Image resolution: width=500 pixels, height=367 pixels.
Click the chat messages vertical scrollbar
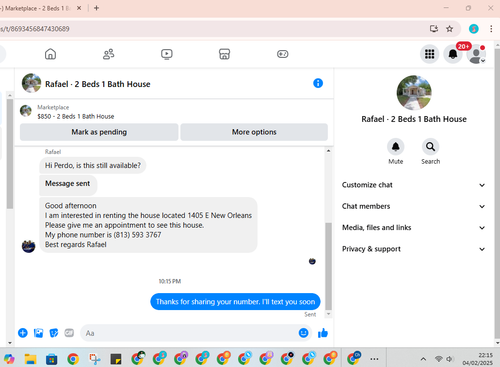click(x=328, y=266)
